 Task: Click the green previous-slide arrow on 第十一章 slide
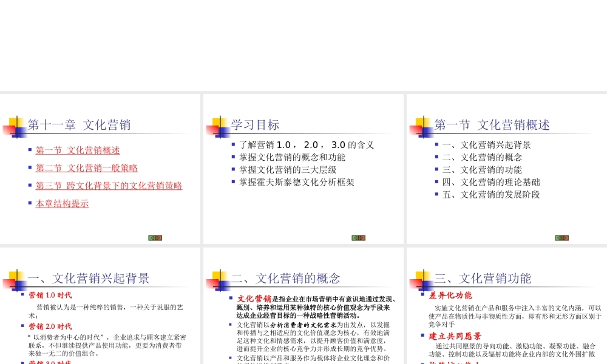pyautogui.click(x=152, y=238)
